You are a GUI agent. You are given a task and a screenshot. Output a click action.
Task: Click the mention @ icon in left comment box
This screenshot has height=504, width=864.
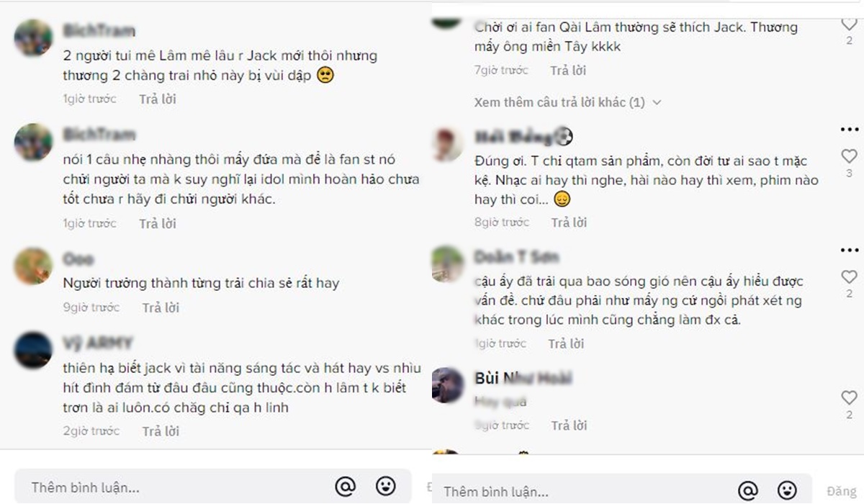(346, 487)
